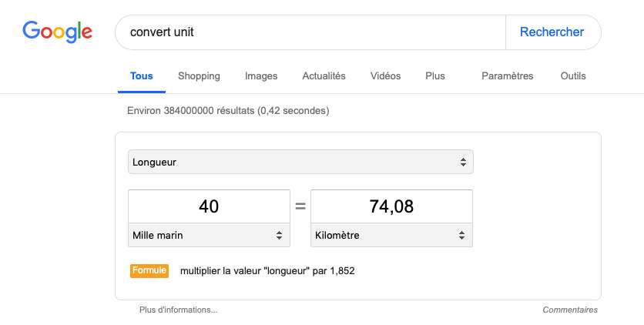Open the Plus menu
644x325 pixels.
coord(434,76)
